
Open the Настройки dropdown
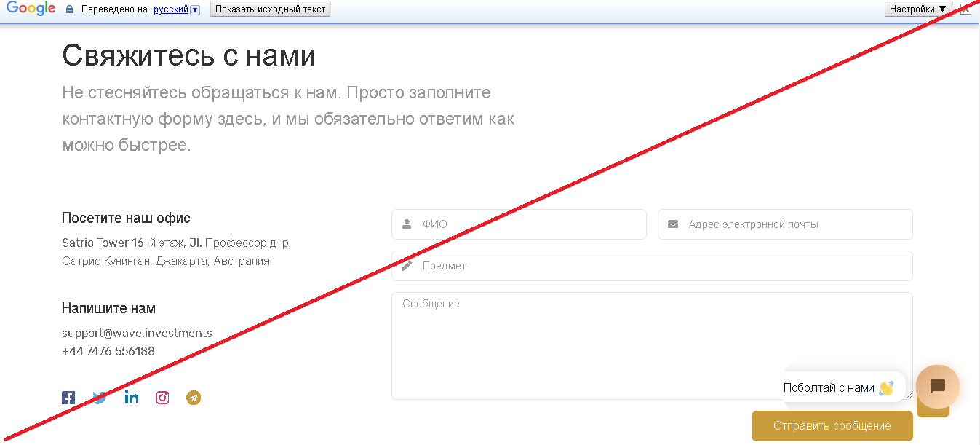coord(918,9)
